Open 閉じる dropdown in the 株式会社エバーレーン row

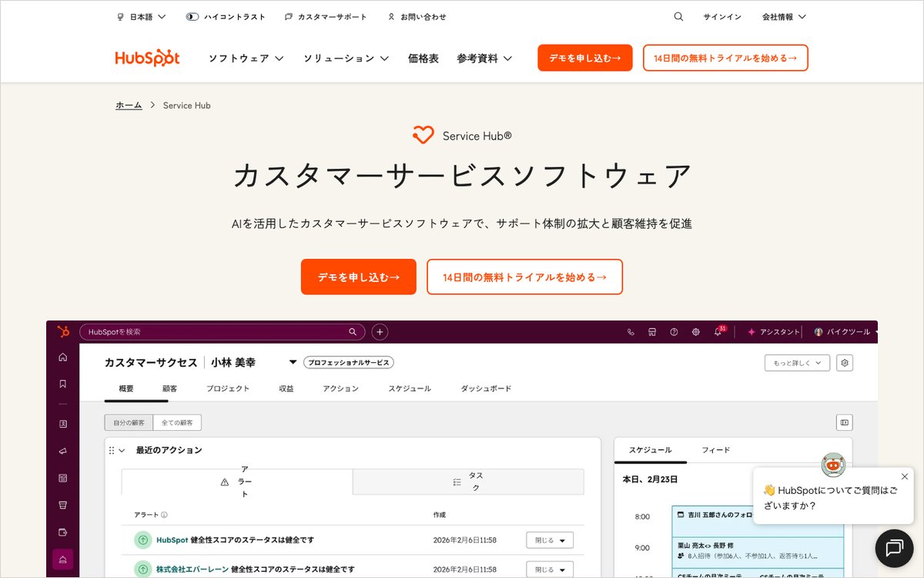pos(550,570)
